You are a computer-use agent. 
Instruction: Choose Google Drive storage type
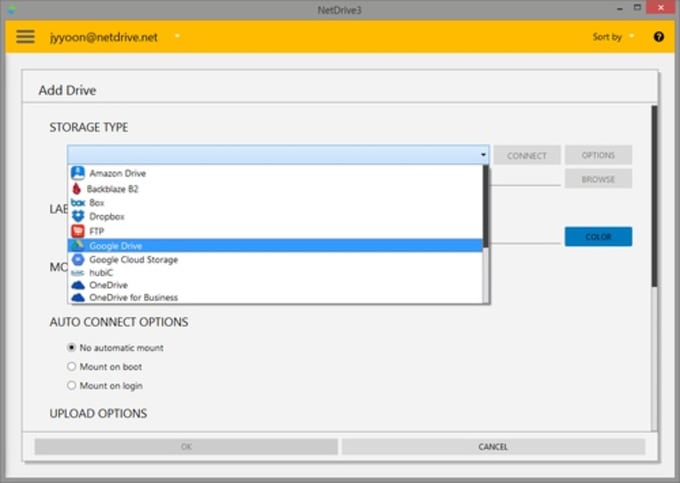pos(275,245)
